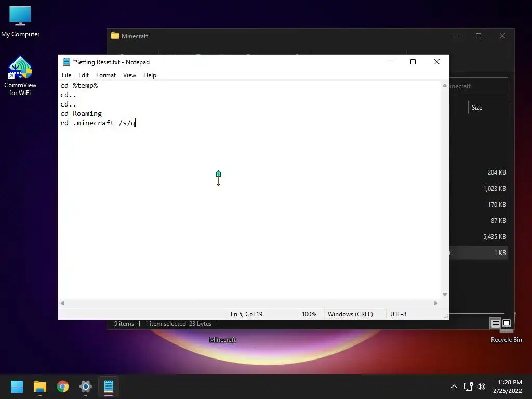Viewport: 532px width, 399px height.
Task: Open the Format menu in Notepad
Action: 106,75
